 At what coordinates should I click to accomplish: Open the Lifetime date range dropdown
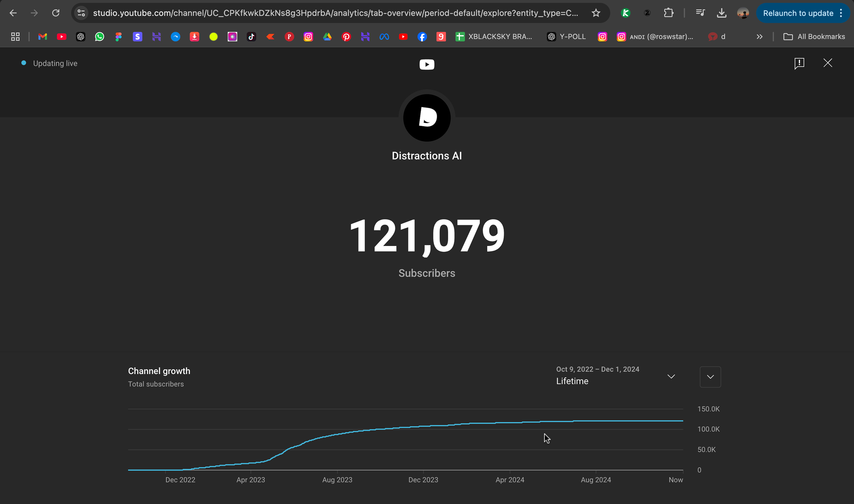[x=615, y=376]
